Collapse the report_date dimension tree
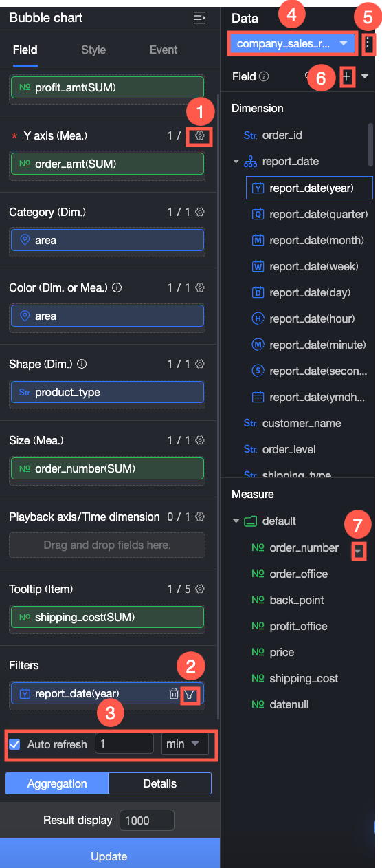Image resolution: width=382 pixels, height=868 pixels. pos(236,162)
